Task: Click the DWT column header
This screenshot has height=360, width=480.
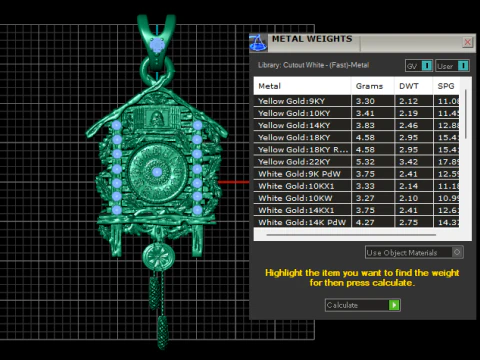Action: click(x=413, y=86)
